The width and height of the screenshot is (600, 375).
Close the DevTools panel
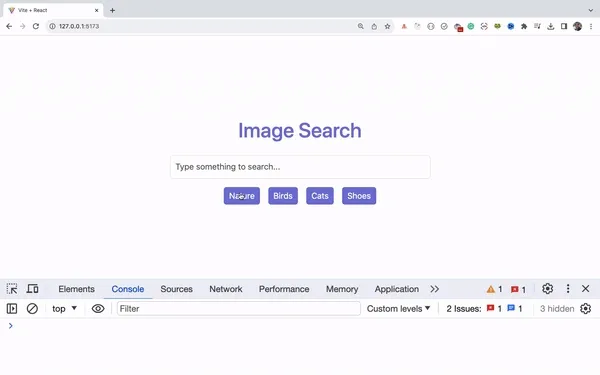pos(585,289)
